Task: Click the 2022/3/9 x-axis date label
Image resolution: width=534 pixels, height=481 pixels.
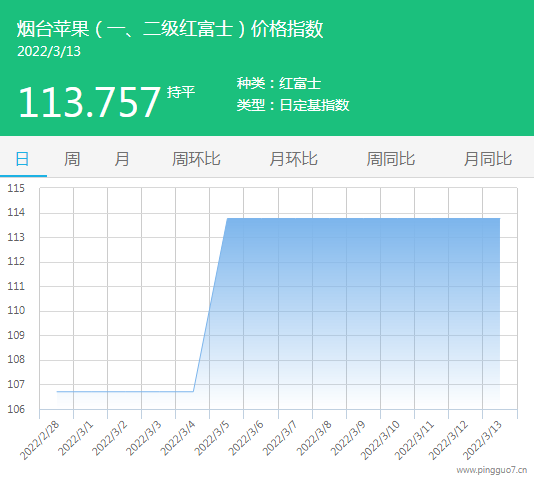Action: 348,439
